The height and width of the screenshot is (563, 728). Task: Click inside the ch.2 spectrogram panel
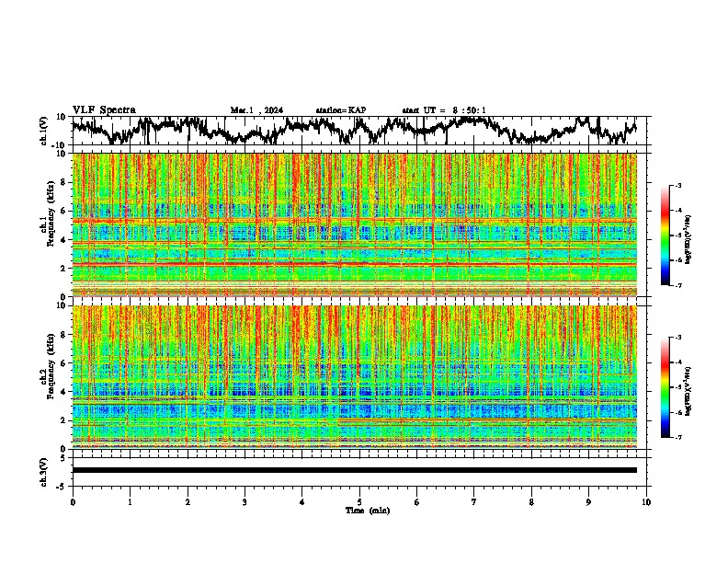354,377
